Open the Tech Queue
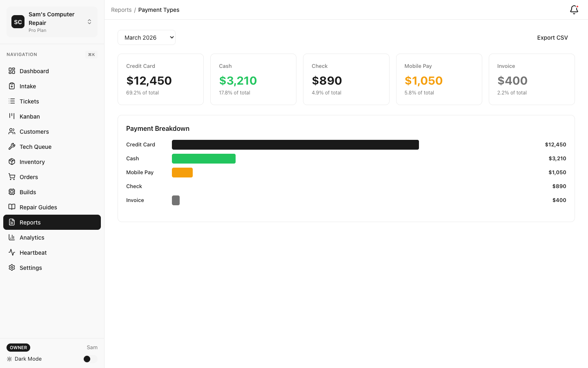This screenshot has height=368, width=588. (x=35, y=146)
